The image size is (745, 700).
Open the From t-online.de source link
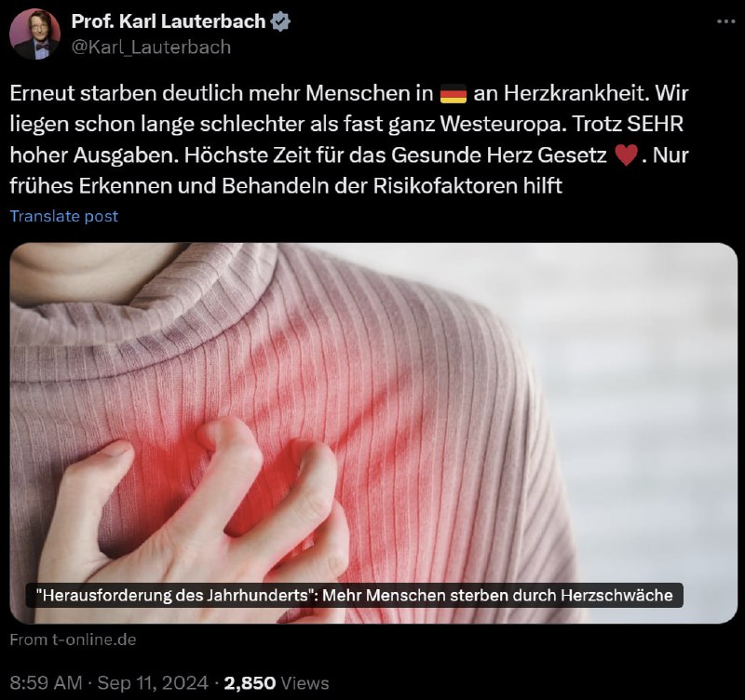(x=74, y=639)
